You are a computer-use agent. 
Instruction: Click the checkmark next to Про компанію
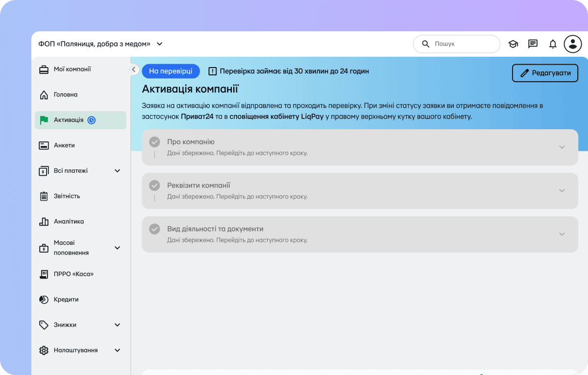tap(154, 142)
